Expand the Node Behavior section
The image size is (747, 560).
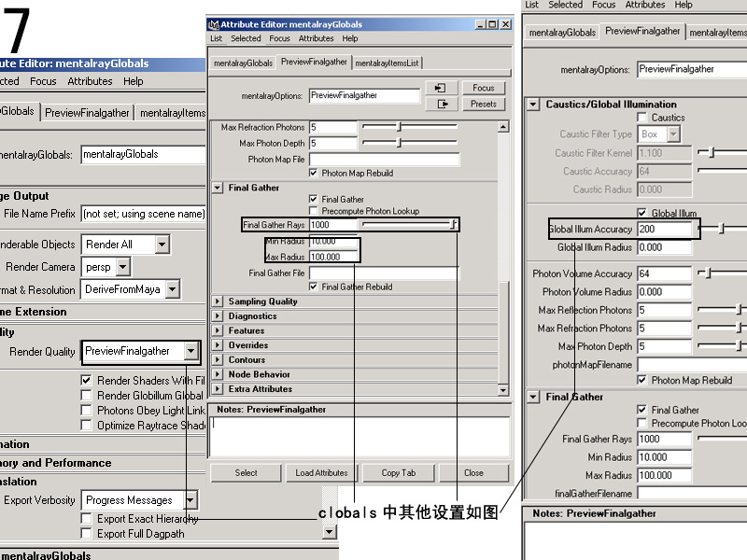(x=218, y=374)
